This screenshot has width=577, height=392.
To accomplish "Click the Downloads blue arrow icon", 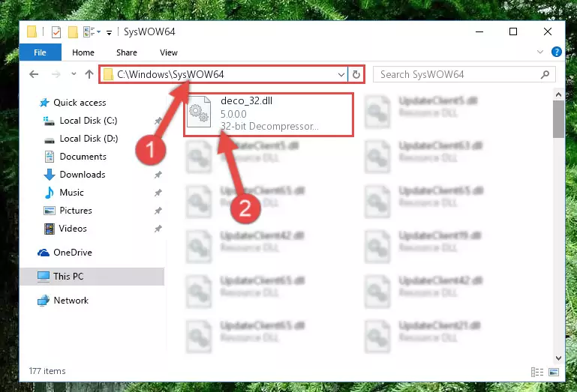I will point(50,175).
